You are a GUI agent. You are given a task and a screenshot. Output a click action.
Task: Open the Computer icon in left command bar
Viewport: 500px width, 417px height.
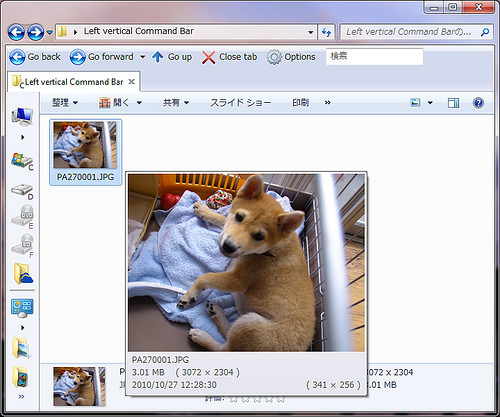22,117
